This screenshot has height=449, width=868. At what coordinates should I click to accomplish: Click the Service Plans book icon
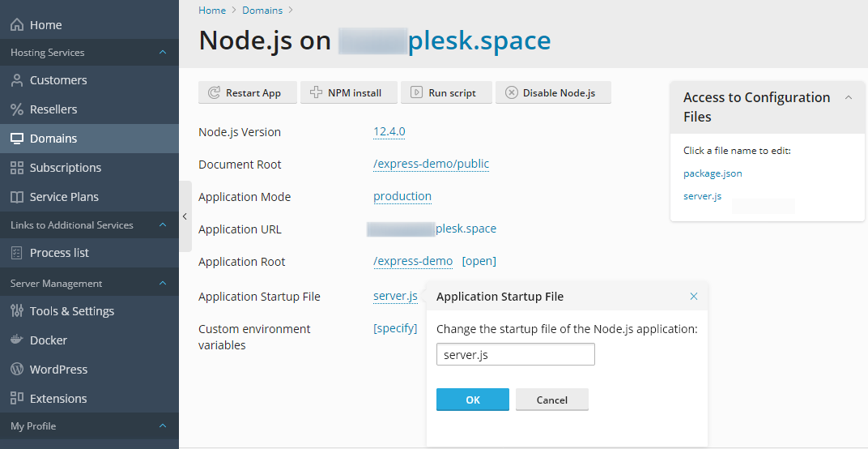[x=17, y=197]
